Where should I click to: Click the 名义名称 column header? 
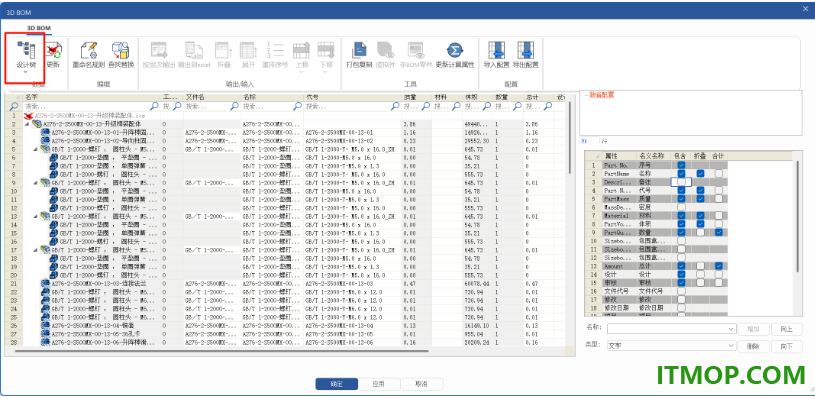click(654, 155)
